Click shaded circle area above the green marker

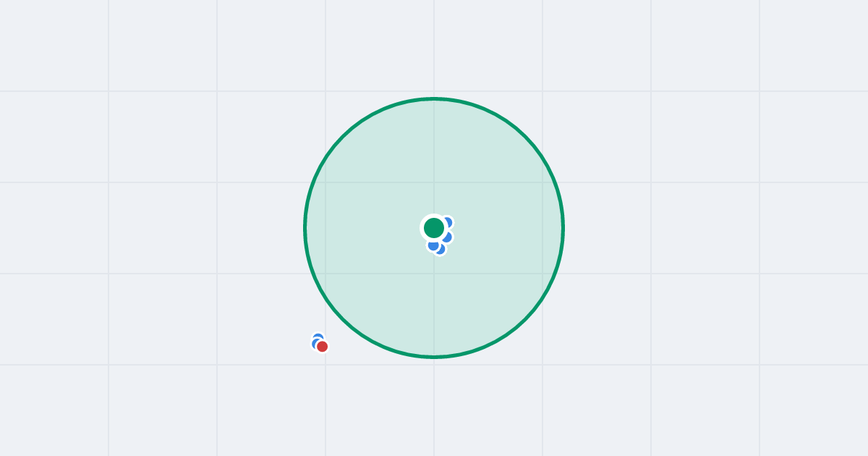tap(434, 159)
